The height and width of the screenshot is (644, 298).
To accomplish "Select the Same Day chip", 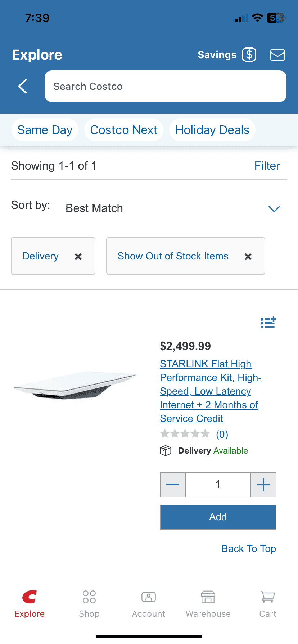I will coord(45,130).
